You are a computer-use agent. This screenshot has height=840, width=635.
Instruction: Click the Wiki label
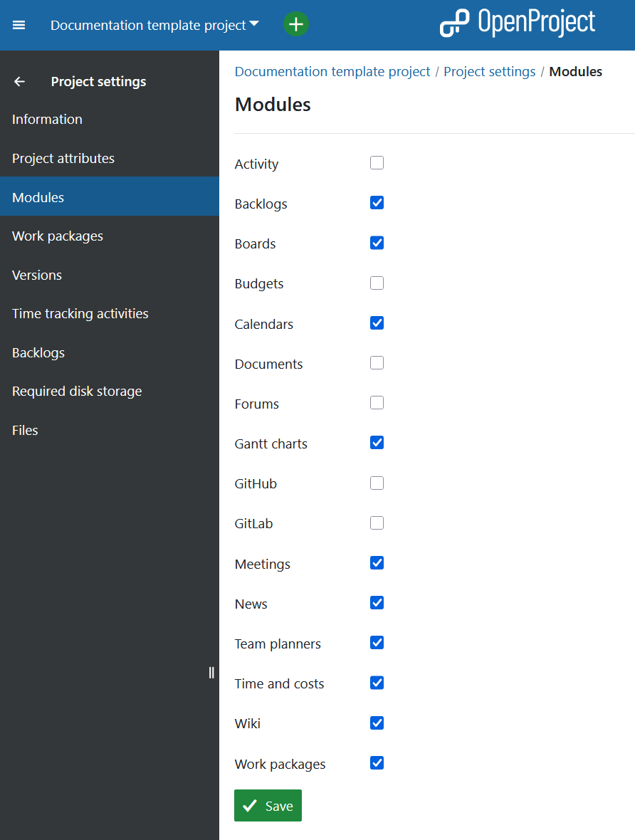point(248,724)
